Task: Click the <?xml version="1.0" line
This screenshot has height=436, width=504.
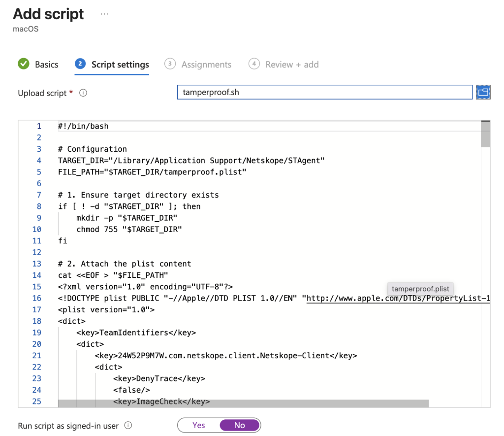Action: click(x=145, y=287)
